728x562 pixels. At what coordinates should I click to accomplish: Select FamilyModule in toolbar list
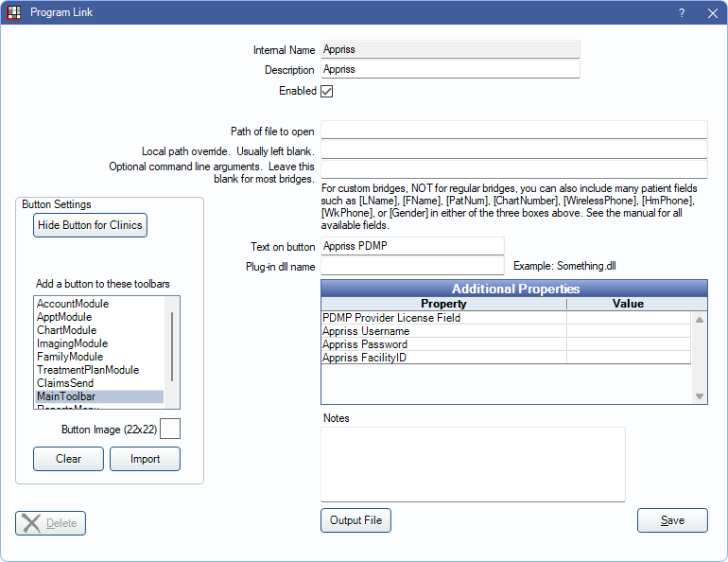pyautogui.click(x=99, y=357)
